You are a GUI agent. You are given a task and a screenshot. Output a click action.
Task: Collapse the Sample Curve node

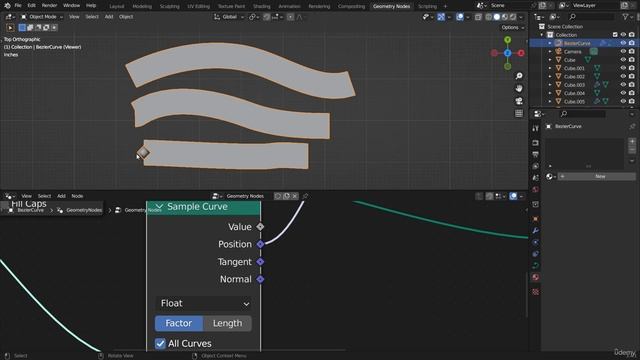(x=159, y=207)
